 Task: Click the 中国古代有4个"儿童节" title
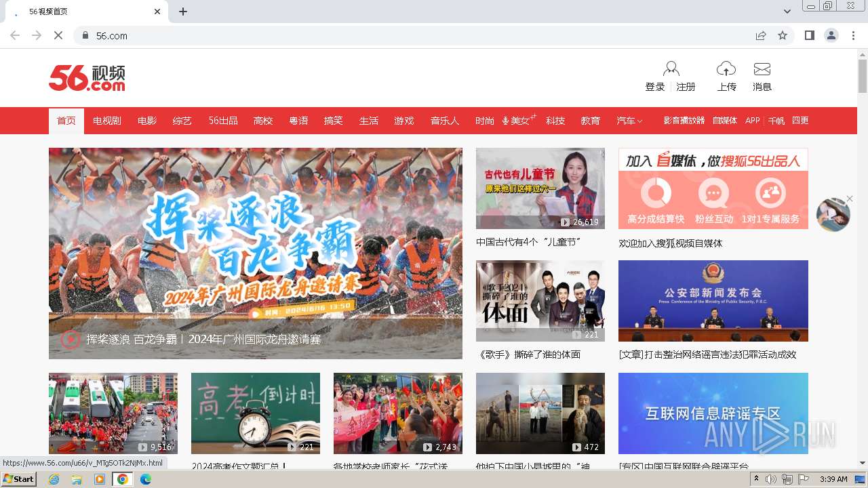(528, 242)
